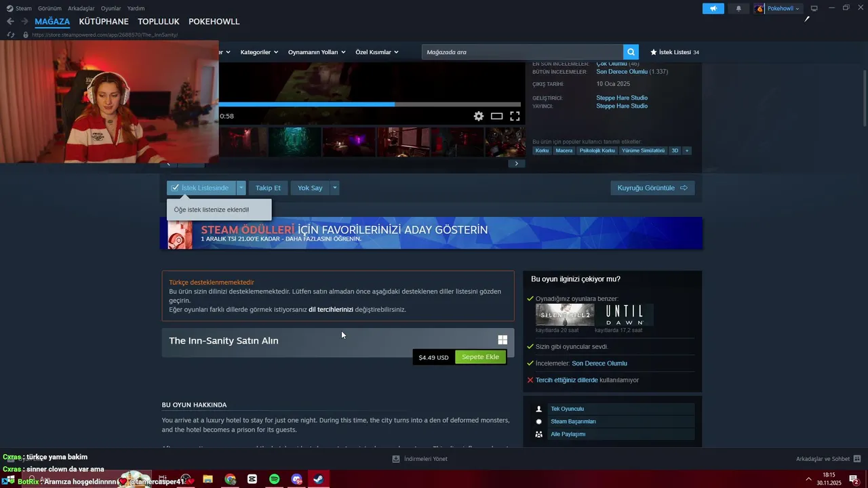
Task: Open Discord from the taskbar
Action: [x=296, y=479]
